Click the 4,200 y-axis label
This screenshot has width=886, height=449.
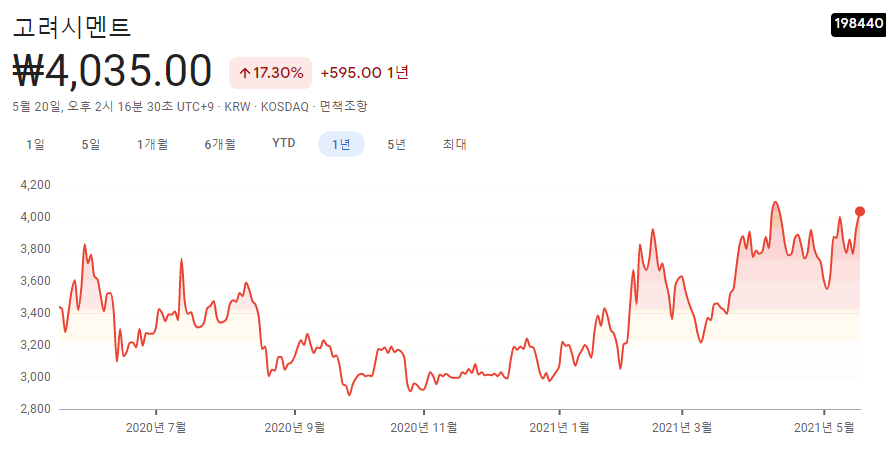point(36,185)
